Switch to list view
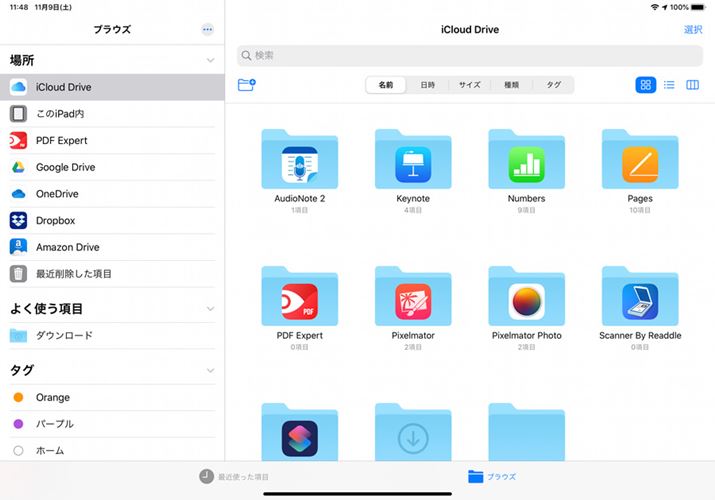The height and width of the screenshot is (500, 715). point(669,85)
